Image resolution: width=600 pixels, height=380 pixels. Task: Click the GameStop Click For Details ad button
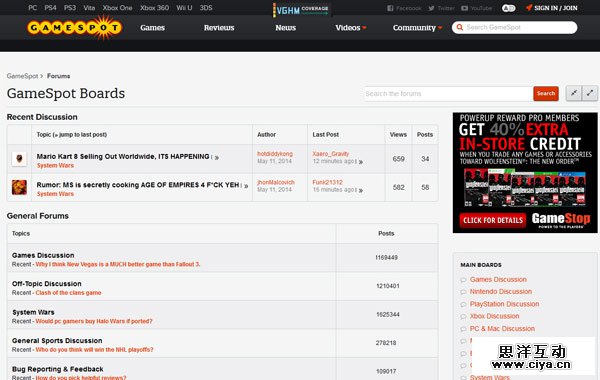pos(493,220)
